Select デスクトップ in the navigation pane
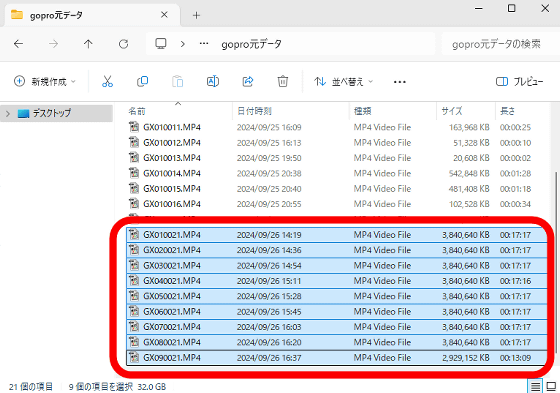The height and width of the screenshot is (393, 560). [x=56, y=113]
